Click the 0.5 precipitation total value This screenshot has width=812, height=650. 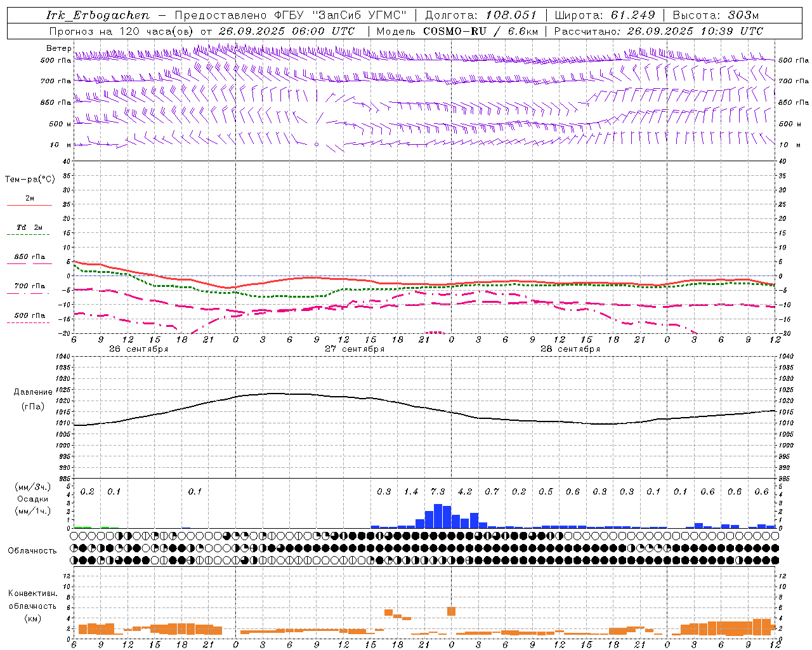[x=546, y=492]
